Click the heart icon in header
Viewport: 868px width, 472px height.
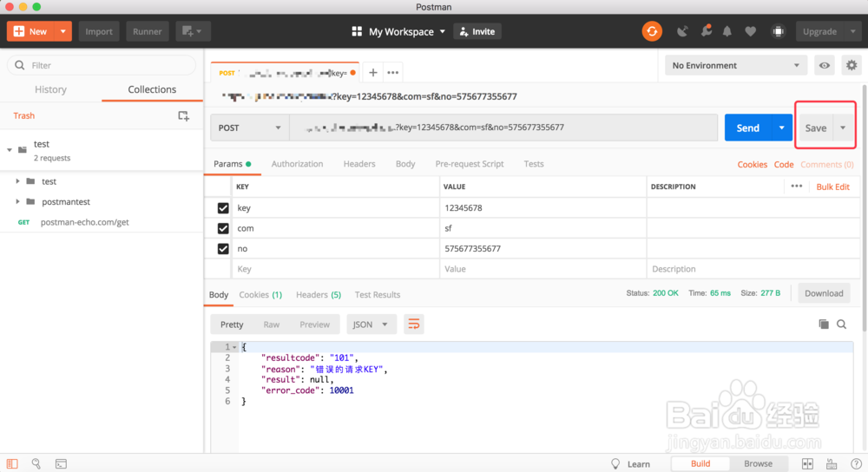pos(750,31)
